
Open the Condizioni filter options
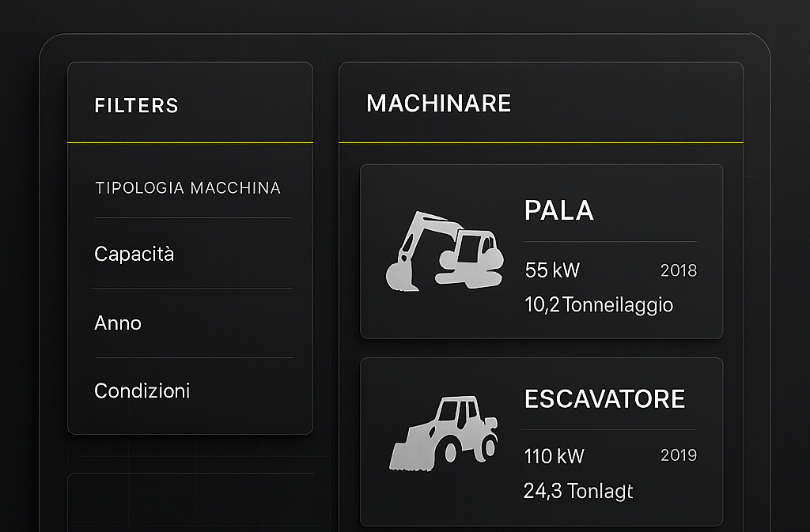pos(142,390)
